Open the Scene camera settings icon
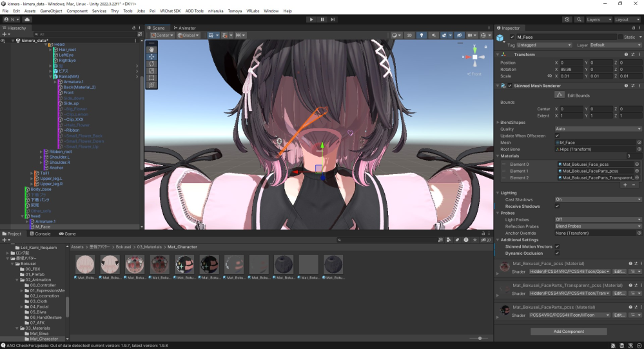644x349 pixels. coord(471,35)
